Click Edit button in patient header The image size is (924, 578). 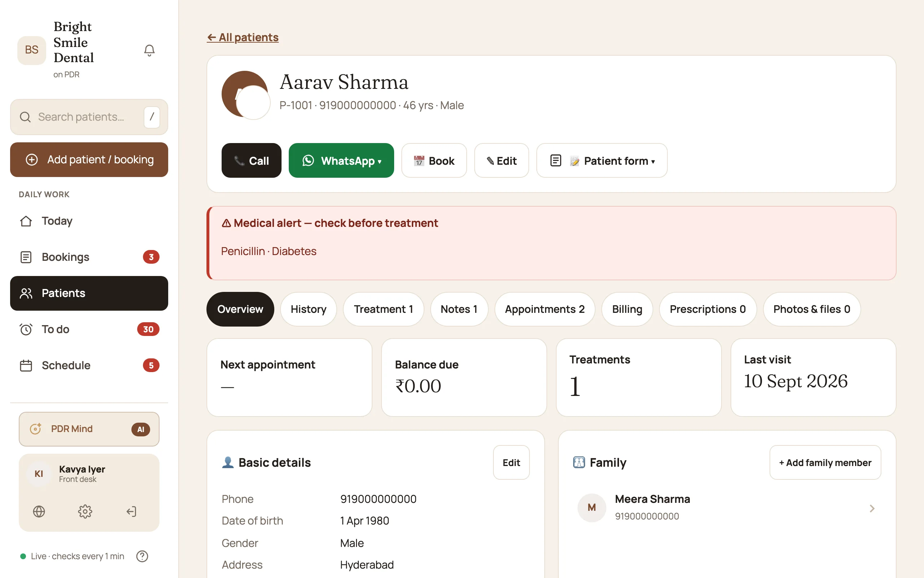pos(501,160)
